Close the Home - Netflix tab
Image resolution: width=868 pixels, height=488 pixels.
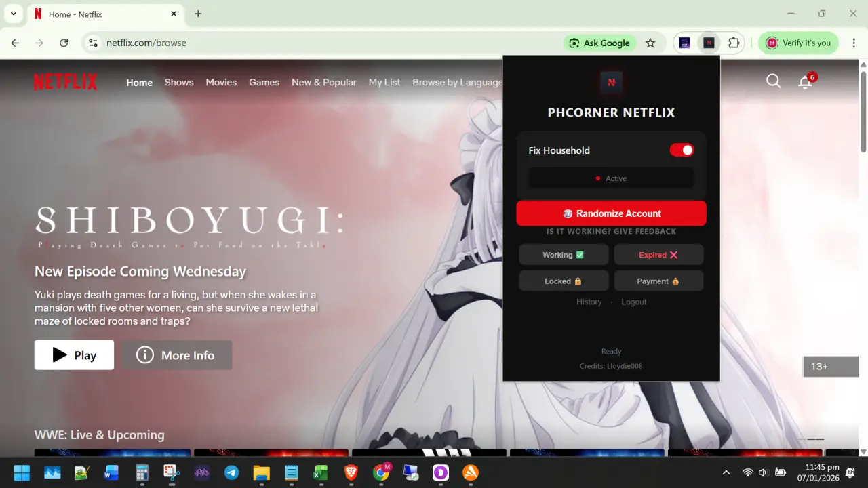174,14
